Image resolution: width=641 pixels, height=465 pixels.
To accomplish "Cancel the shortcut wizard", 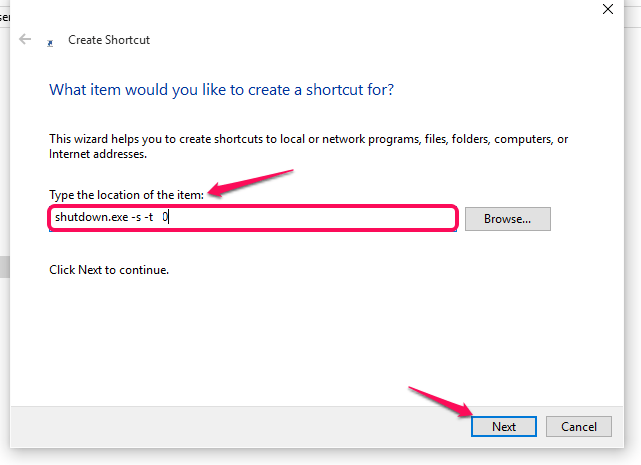I will coord(578,427).
